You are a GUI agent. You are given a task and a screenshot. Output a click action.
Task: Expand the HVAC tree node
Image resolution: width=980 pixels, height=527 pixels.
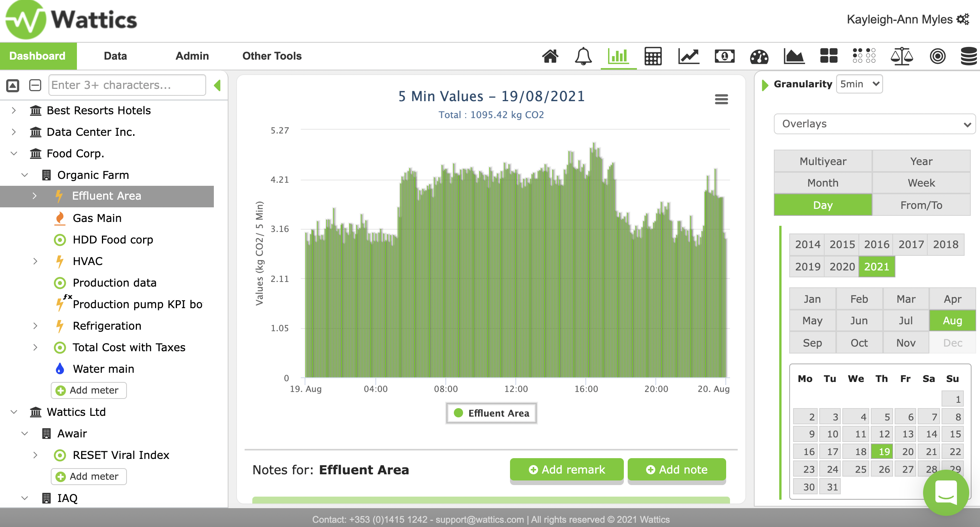pos(35,261)
